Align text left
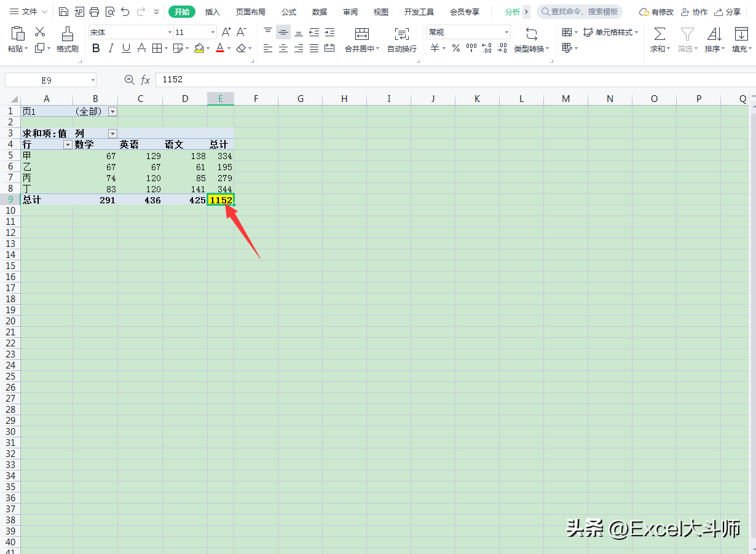756x554 pixels. [x=268, y=48]
